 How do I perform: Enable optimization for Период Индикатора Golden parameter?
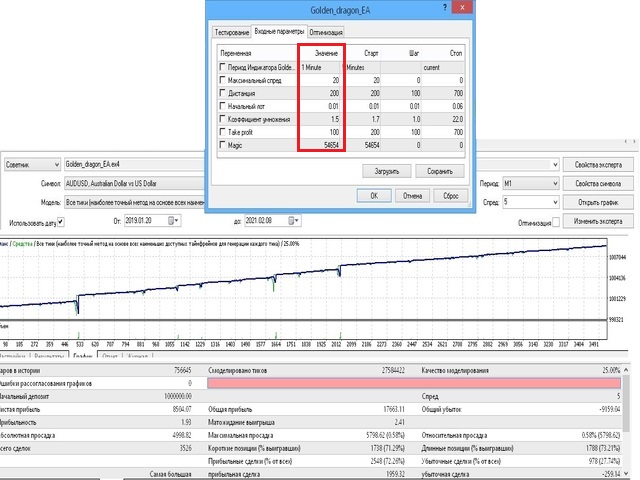(x=222, y=67)
